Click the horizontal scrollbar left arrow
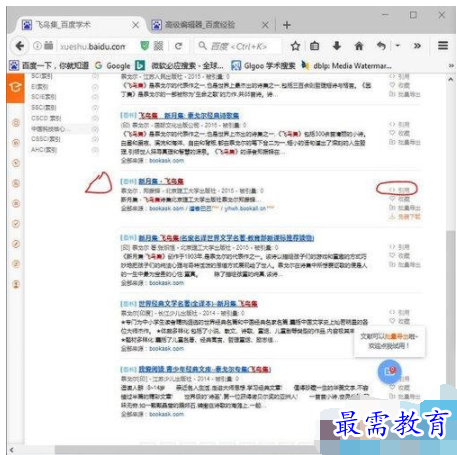This screenshot has width=457, height=455. 11,450
